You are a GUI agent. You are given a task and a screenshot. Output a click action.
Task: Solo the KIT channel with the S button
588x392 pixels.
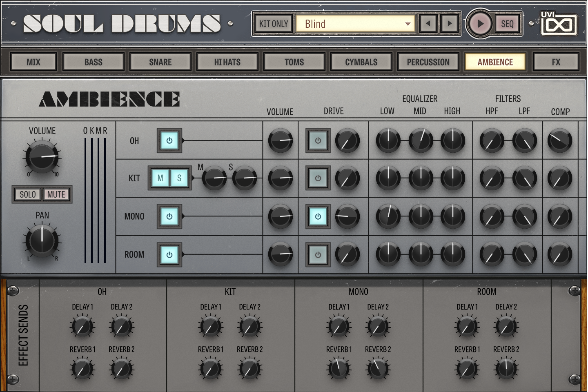[179, 178]
